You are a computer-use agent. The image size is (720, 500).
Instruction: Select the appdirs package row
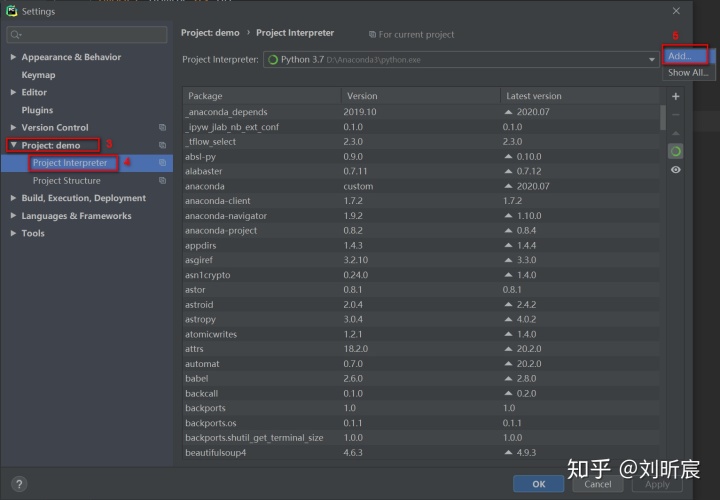421,245
